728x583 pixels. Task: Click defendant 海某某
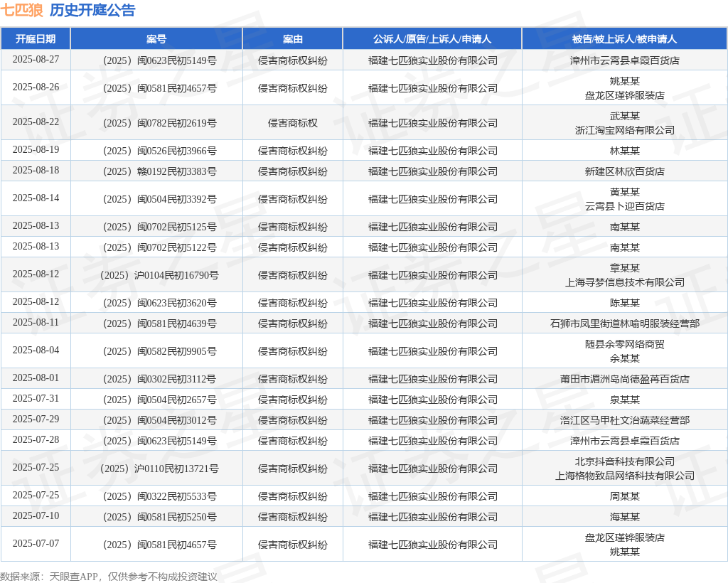[x=624, y=517]
